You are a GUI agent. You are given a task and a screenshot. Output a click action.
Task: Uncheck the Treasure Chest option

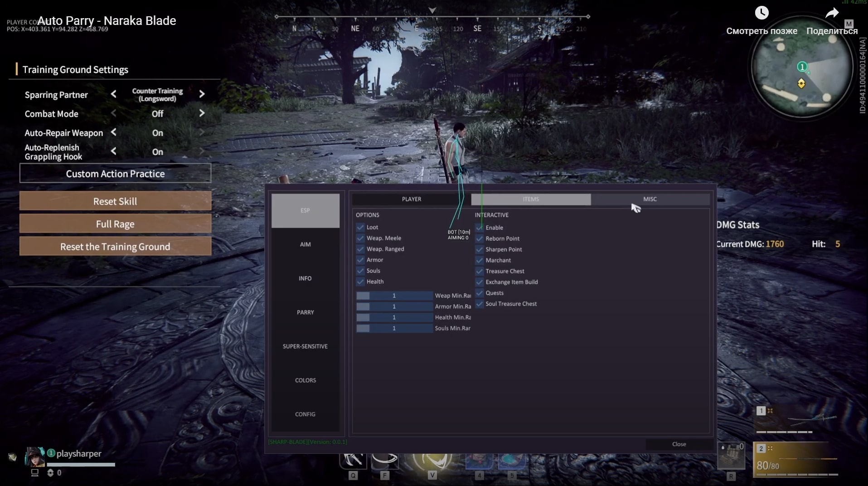(x=480, y=271)
